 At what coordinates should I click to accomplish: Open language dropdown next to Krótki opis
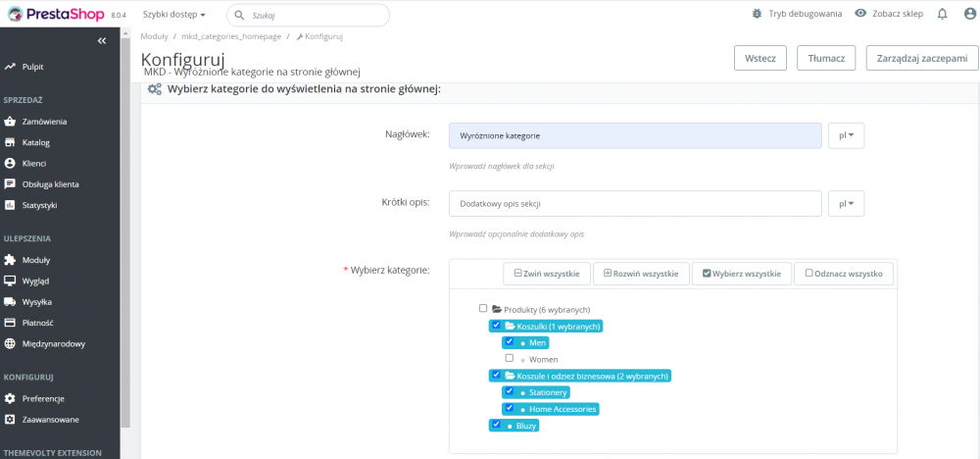846,204
